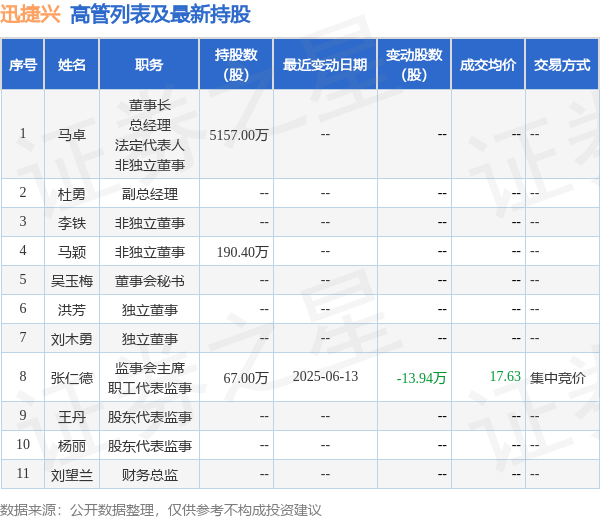Click the name 吴玉梅
600x519 pixels.
72,281
